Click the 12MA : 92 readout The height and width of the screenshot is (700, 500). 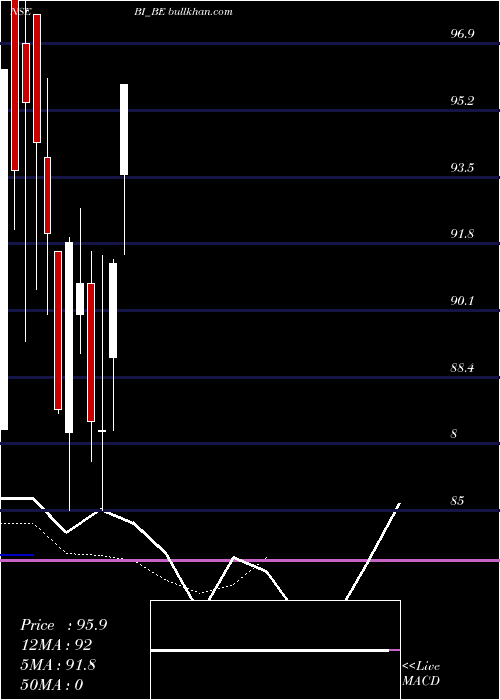tap(56, 645)
